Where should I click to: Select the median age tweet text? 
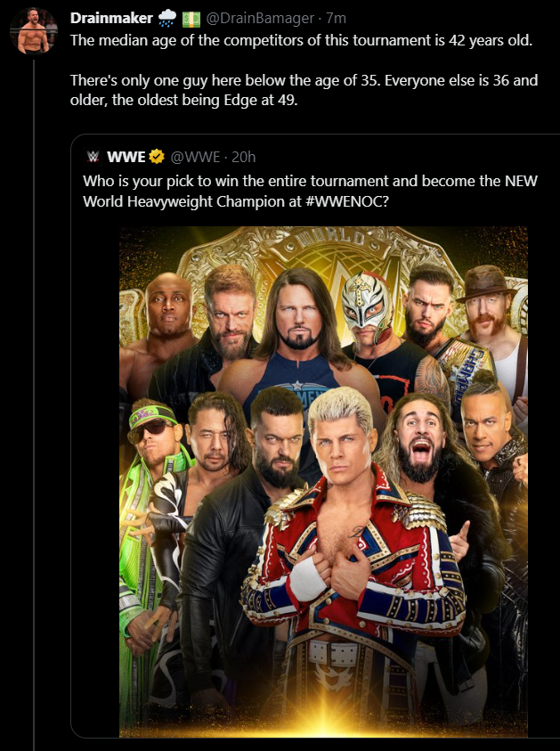pyautogui.click(x=304, y=70)
